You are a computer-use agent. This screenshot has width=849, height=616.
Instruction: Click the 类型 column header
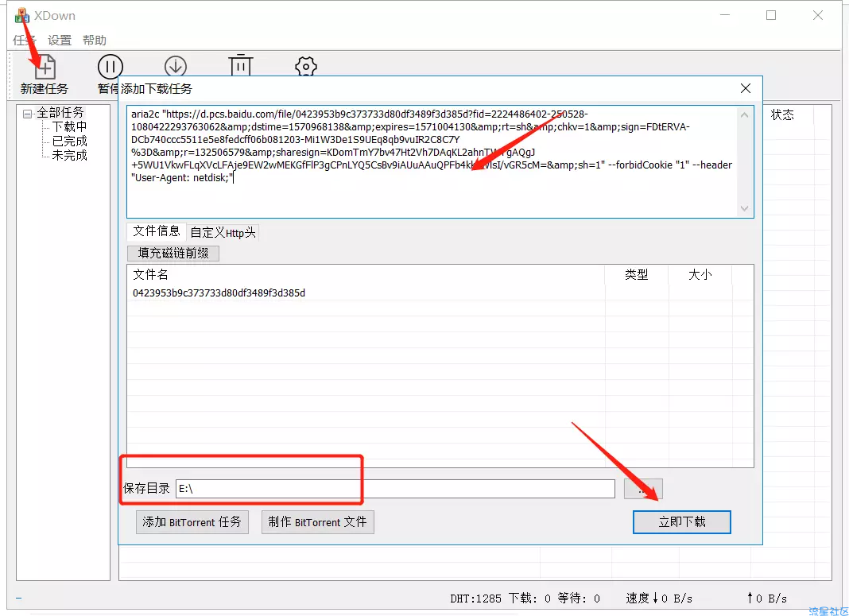[637, 274]
